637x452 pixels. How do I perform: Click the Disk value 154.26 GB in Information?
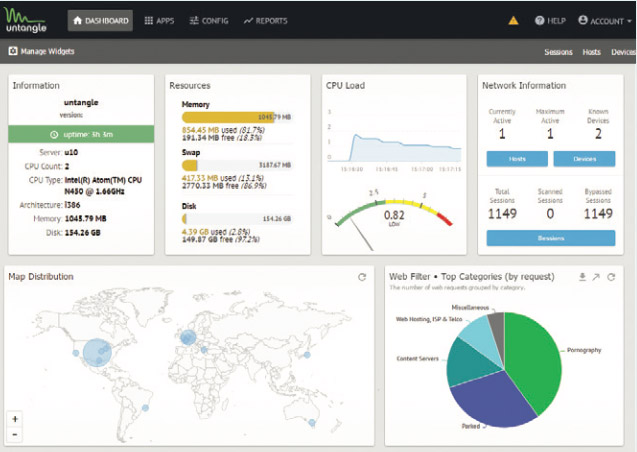83,233
